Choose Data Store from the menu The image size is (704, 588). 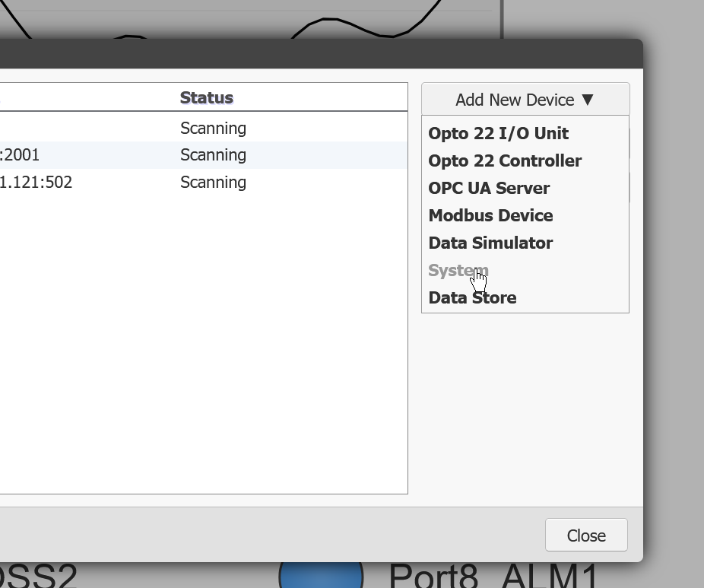[x=472, y=298]
